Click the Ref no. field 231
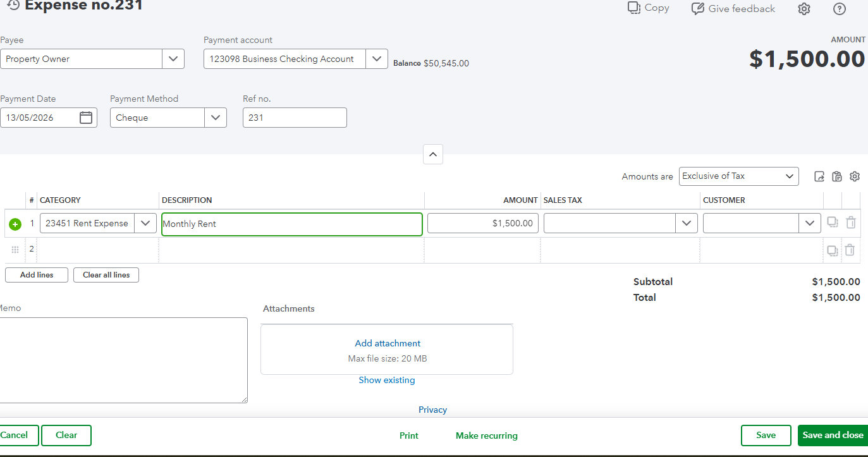 295,118
